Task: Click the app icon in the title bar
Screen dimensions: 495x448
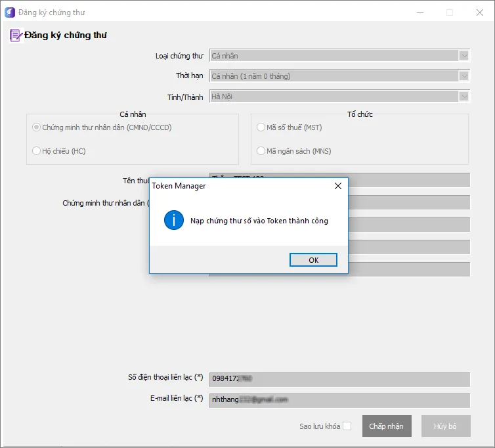Action: pyautogui.click(x=9, y=12)
